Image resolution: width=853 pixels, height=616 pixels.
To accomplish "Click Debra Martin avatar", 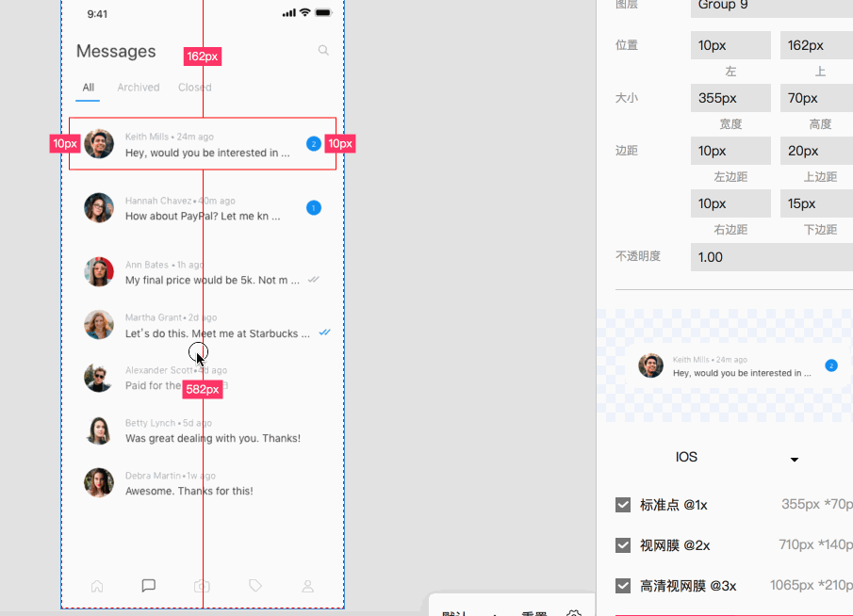I will 99,483.
